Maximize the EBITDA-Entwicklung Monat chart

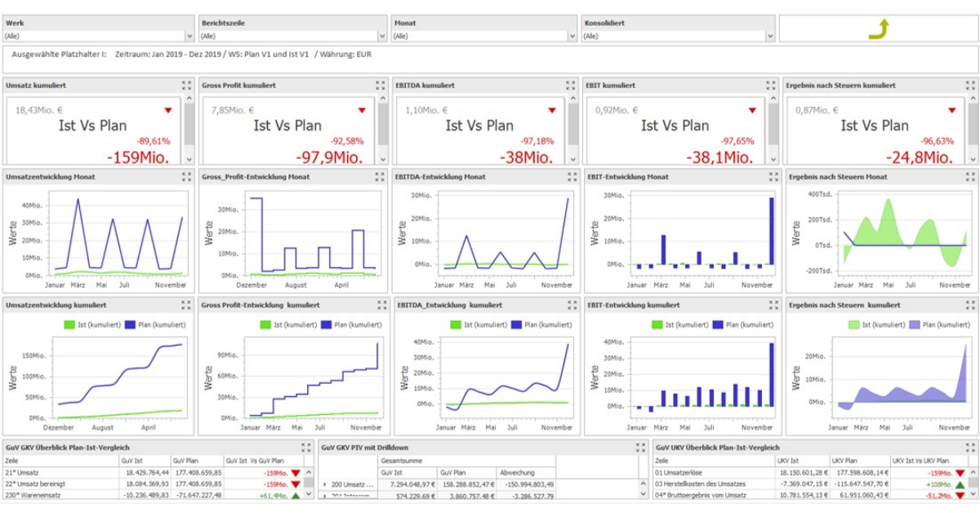(x=572, y=176)
